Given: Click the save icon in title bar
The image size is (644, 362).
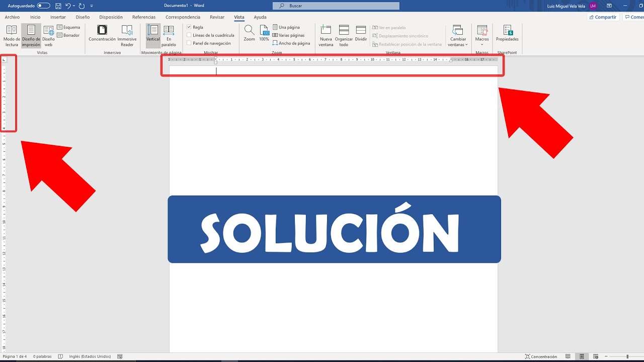Looking at the screenshot, I should (58, 6).
